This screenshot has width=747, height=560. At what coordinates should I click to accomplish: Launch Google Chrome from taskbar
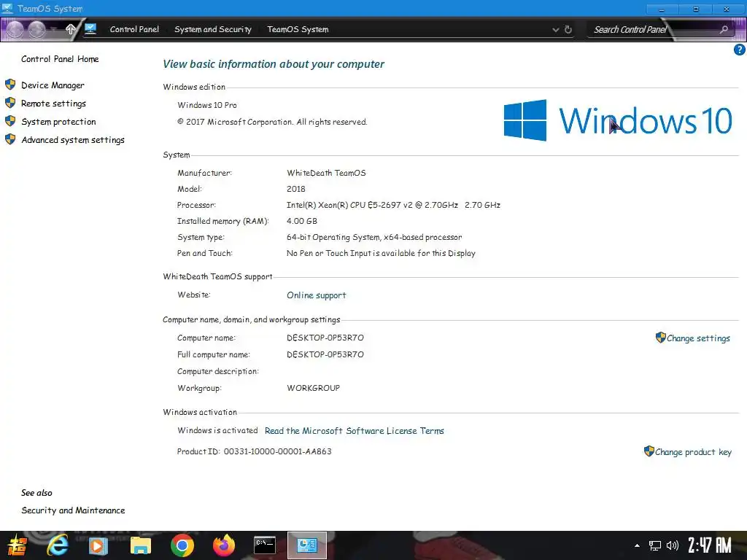point(182,545)
